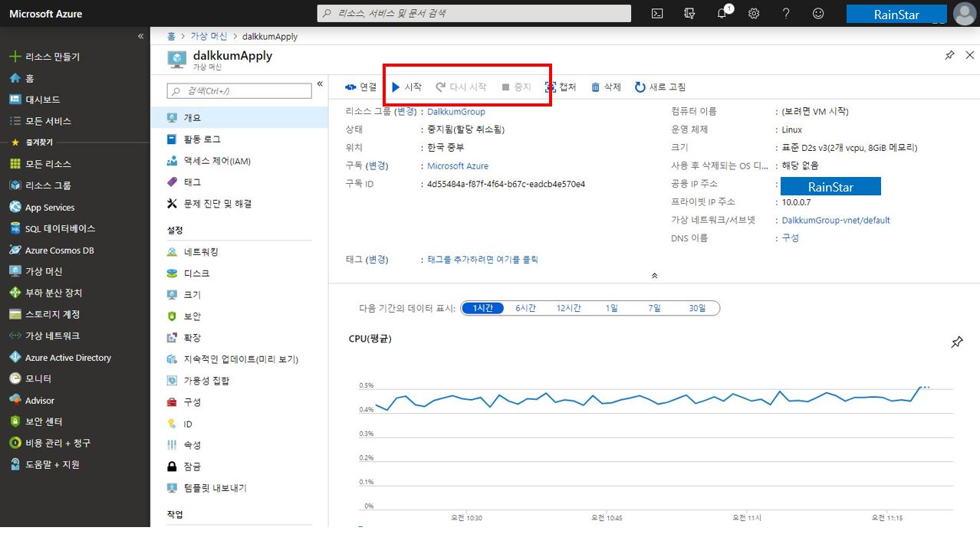980x534 pixels.
Task: Pin the CPU chart to dashboard
Action: click(x=957, y=342)
